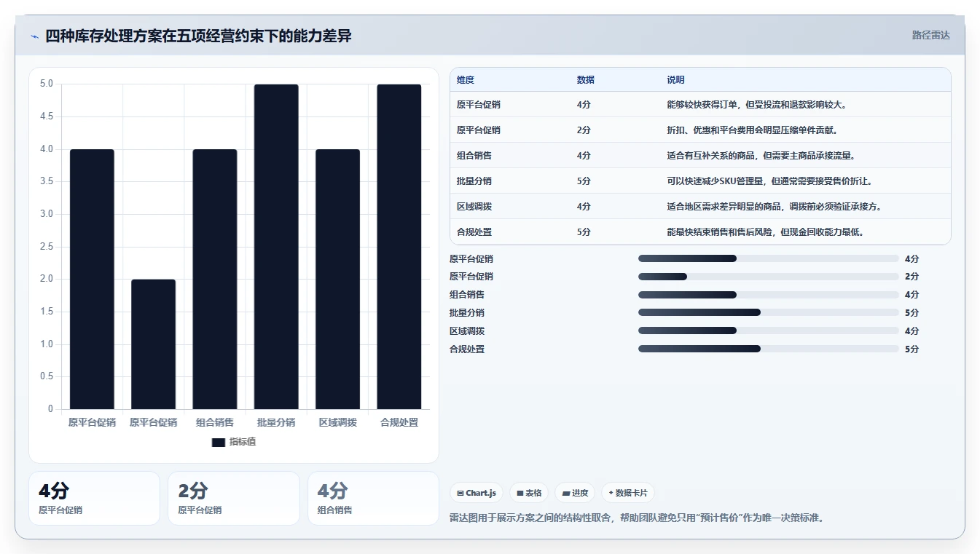
Task: Open the 4分 原平台促销 stat card
Action: tap(94, 498)
